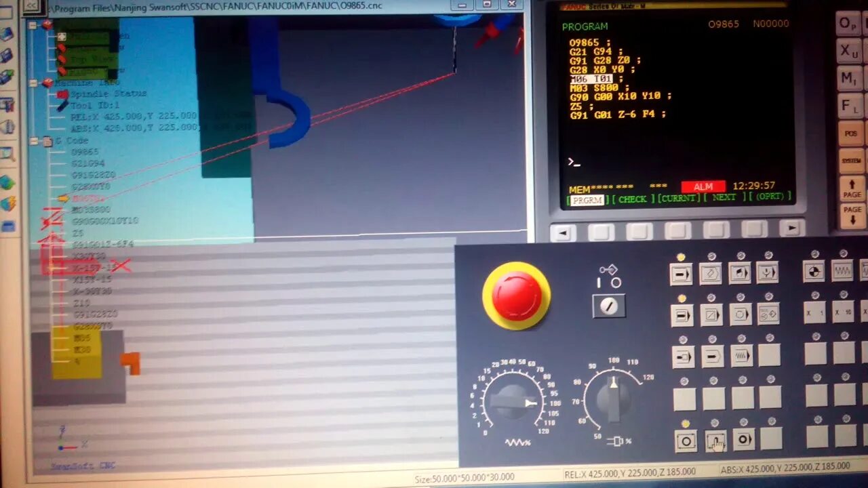Click the Mi address key
Screen dimensions: 868x488
click(x=849, y=79)
